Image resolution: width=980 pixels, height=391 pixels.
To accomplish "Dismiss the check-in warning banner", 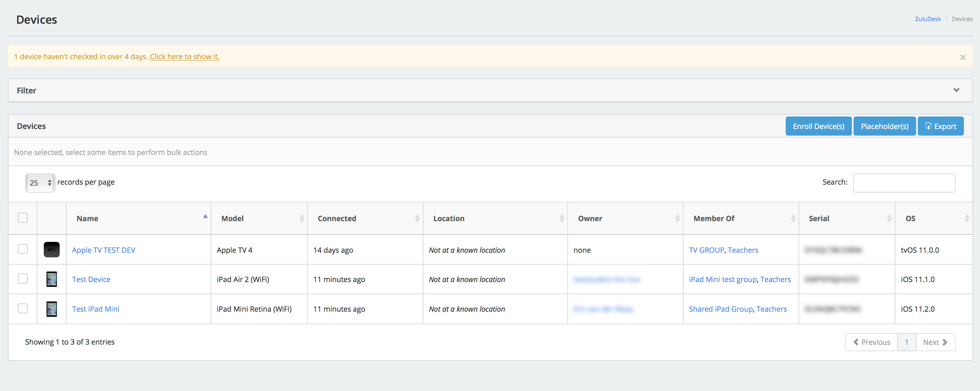I will pos(963,57).
